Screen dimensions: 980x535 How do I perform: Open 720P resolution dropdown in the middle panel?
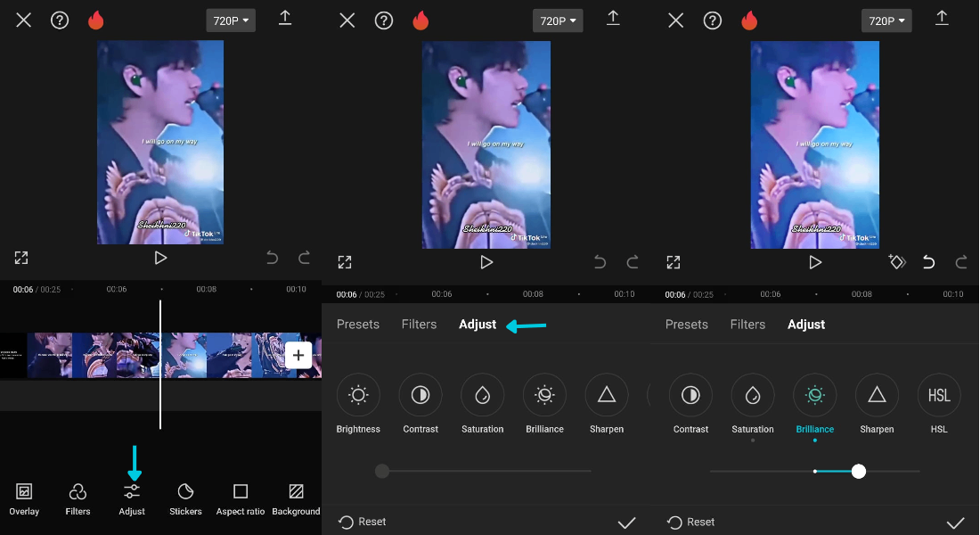[x=558, y=21]
